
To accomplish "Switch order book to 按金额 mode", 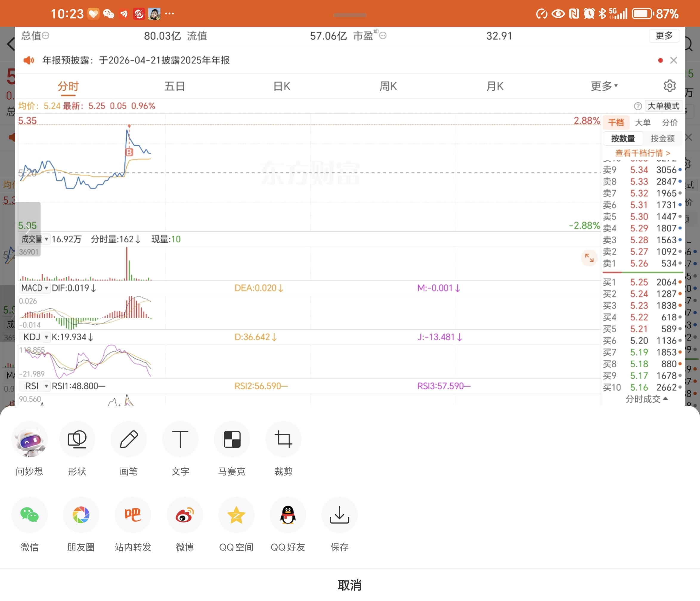I will click(662, 139).
